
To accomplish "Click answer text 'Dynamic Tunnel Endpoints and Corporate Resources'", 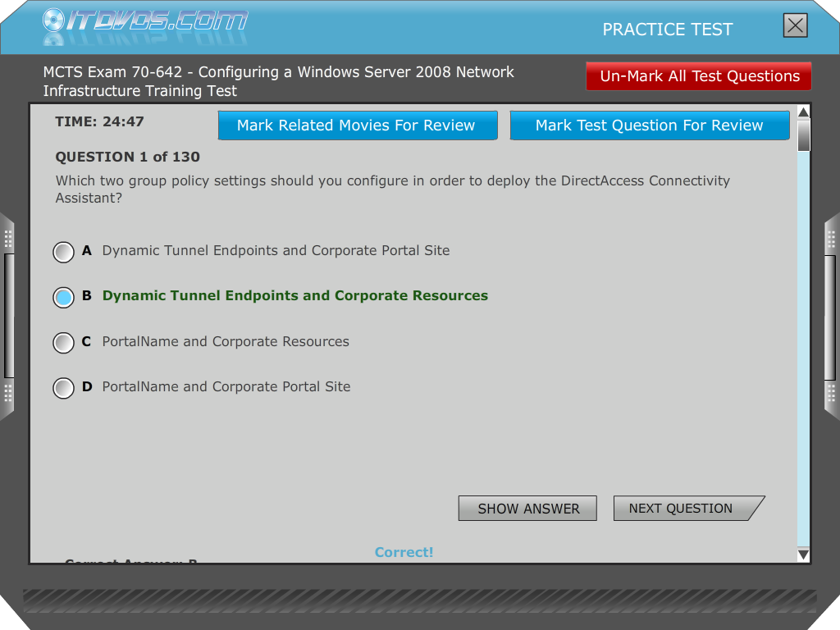I will point(295,295).
